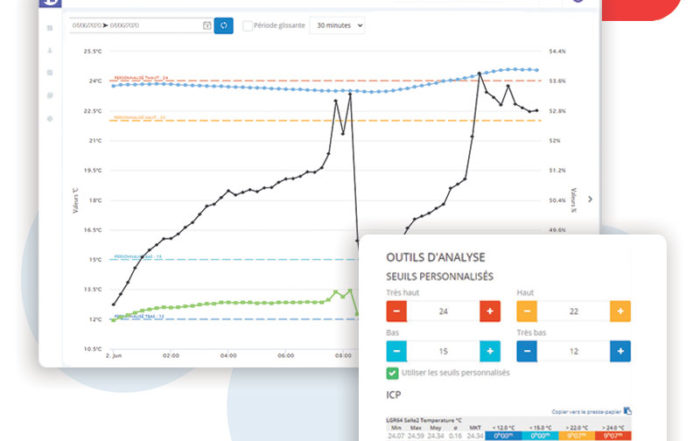Click the Min value 24.07 in ICP table
700x441 pixels.
tap(396, 436)
